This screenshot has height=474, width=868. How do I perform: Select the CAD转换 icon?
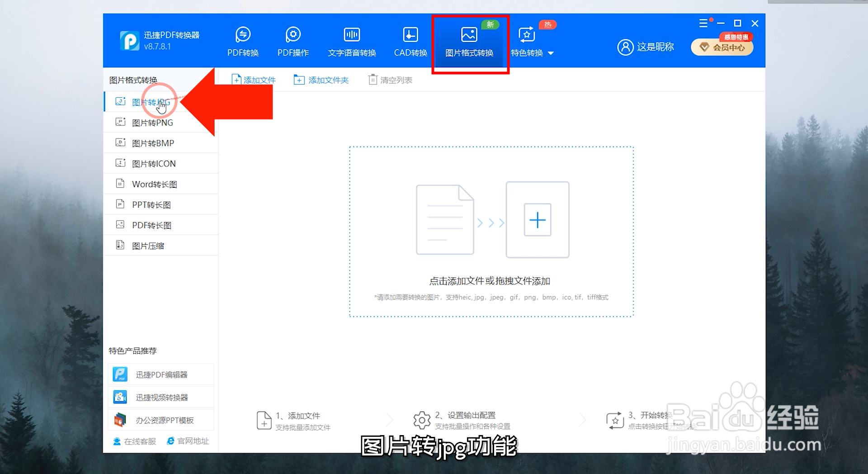pyautogui.click(x=410, y=41)
